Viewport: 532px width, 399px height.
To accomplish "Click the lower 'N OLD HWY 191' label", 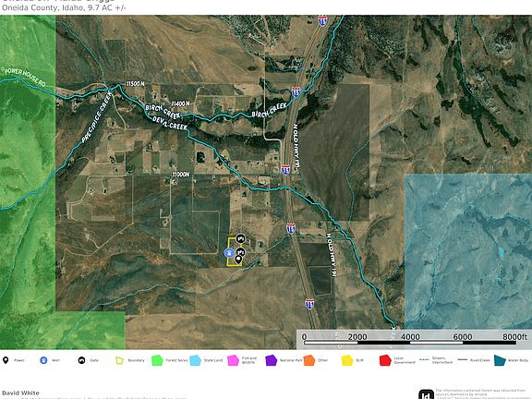I will pos(331,255).
